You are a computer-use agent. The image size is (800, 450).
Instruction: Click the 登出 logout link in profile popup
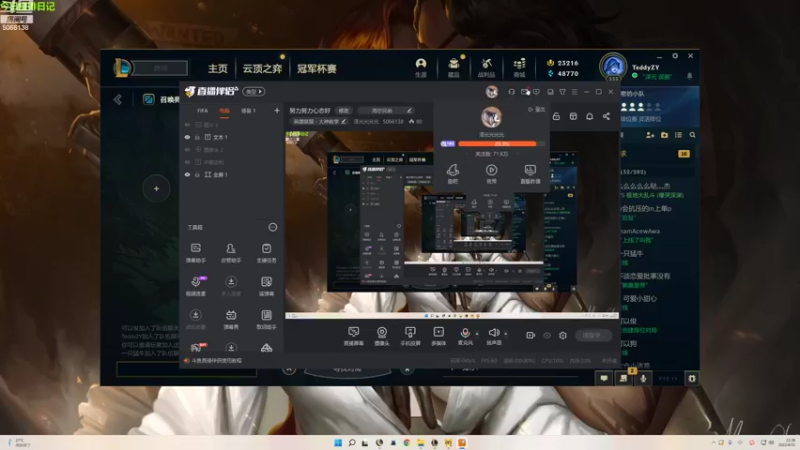(x=537, y=109)
